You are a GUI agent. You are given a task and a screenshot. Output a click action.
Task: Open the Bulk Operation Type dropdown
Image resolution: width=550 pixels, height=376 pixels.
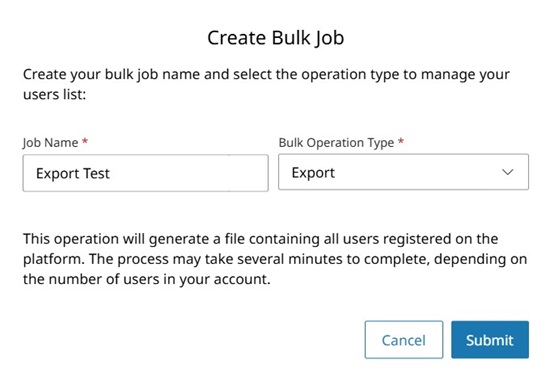pos(403,172)
